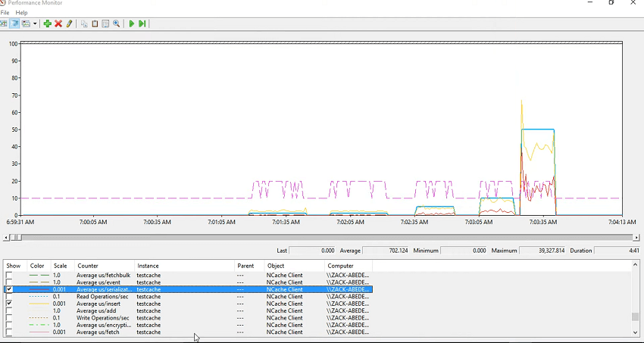The image size is (644, 343).
Task: Click yellow color line of Average us/insert
Action: point(39,304)
